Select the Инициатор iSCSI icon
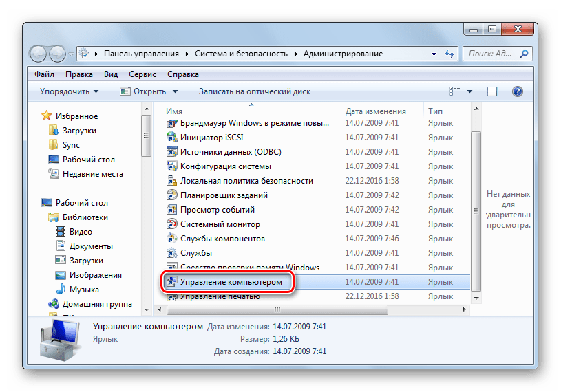 171,138
